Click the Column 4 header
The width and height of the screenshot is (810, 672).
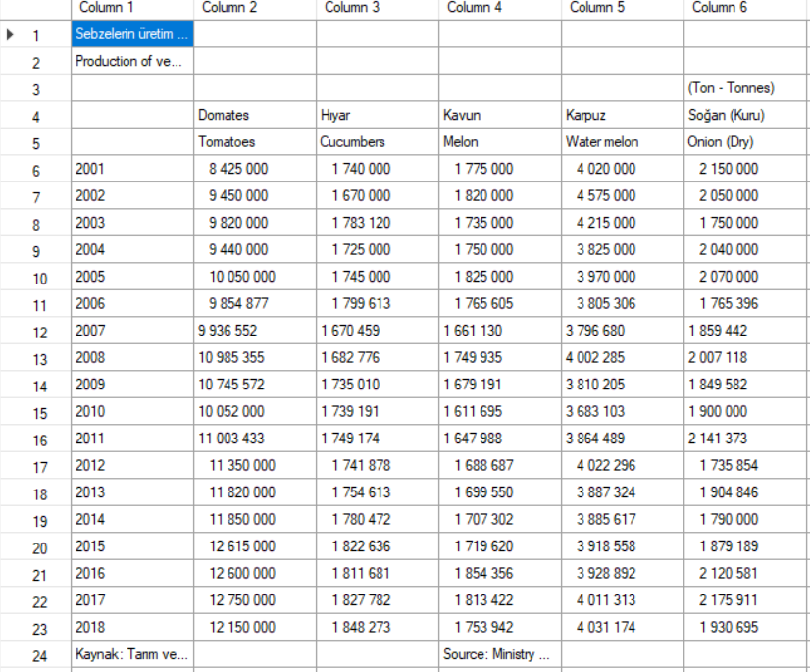coord(499,9)
